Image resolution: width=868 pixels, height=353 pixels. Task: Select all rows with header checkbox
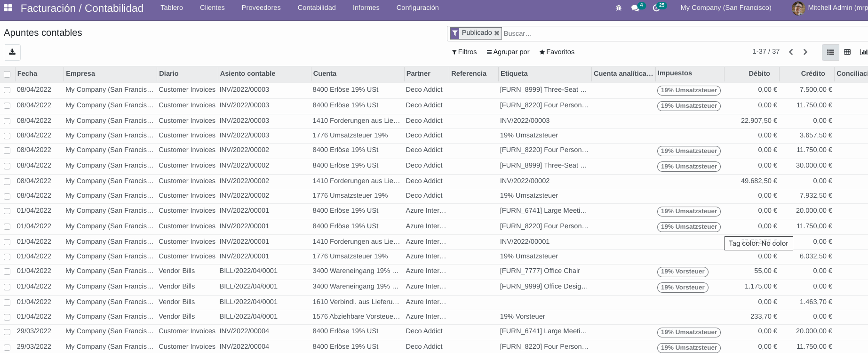7,74
